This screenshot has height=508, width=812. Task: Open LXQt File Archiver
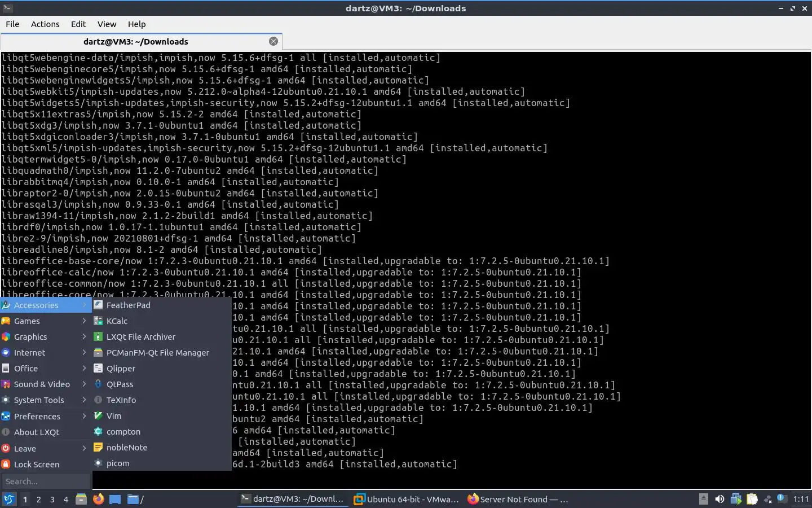(161, 336)
